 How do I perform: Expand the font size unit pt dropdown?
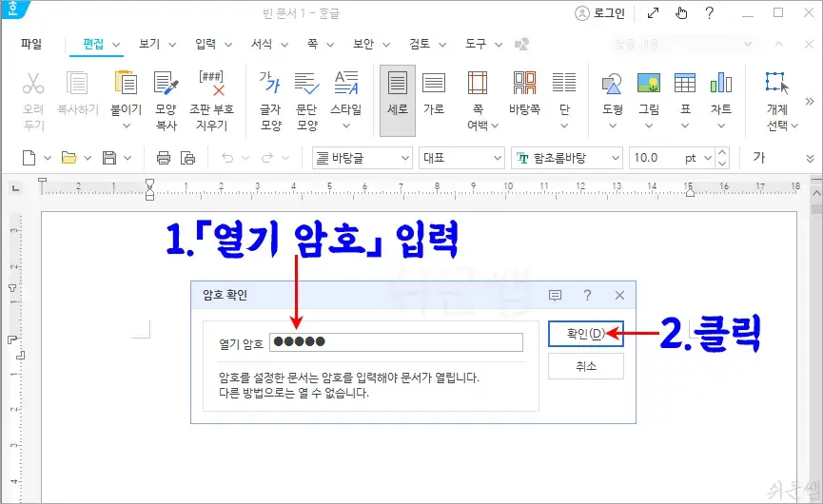point(708,158)
